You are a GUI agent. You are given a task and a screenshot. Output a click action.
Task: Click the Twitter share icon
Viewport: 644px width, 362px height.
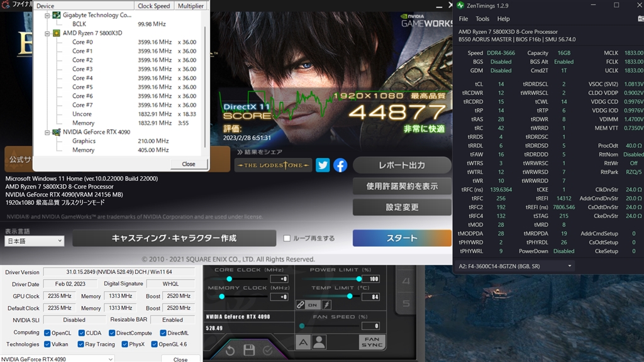323,165
